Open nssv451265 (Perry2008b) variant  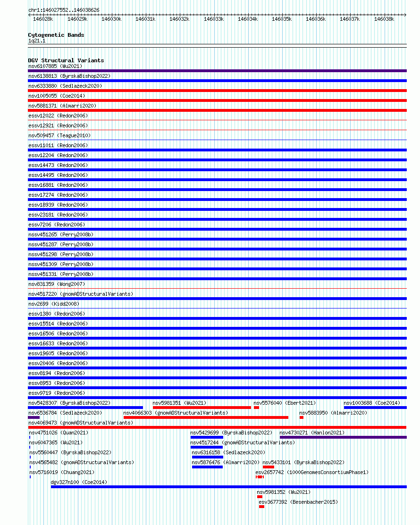61,235
